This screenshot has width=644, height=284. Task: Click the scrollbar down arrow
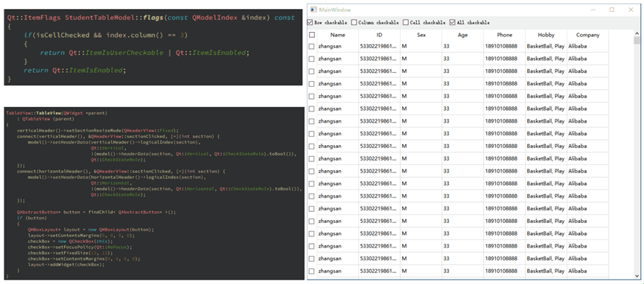[637, 275]
